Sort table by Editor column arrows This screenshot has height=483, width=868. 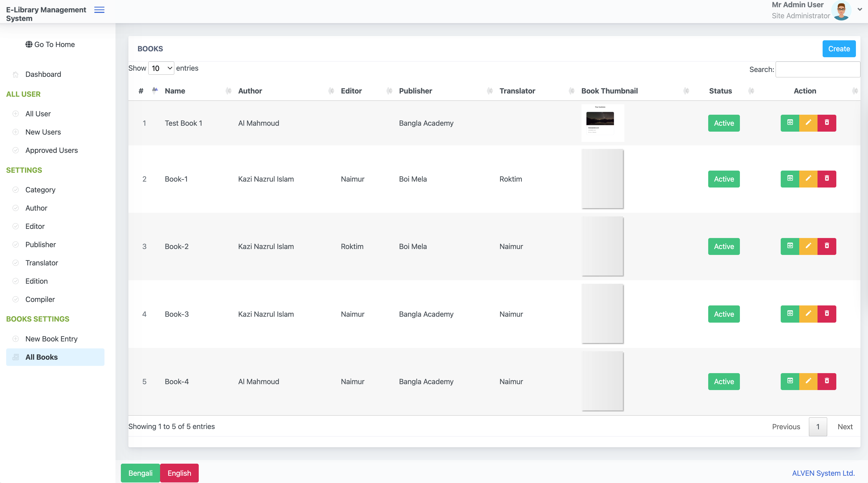[x=389, y=91]
